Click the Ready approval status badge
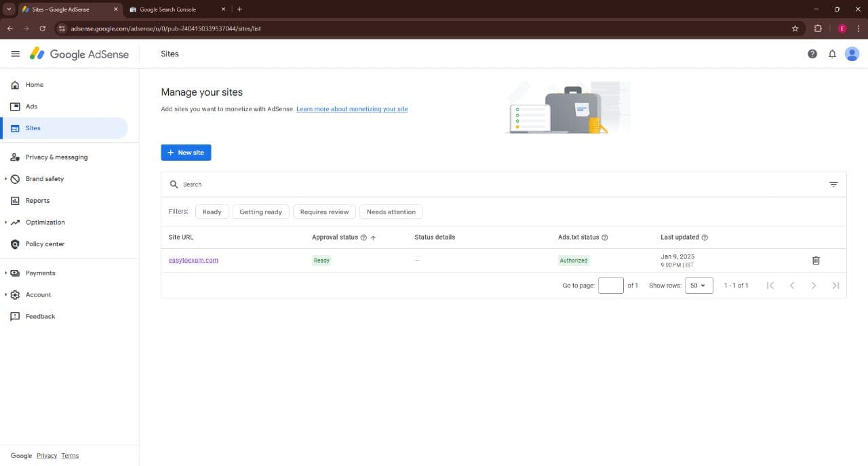Viewport: 868px width, 466px height. pyautogui.click(x=321, y=260)
